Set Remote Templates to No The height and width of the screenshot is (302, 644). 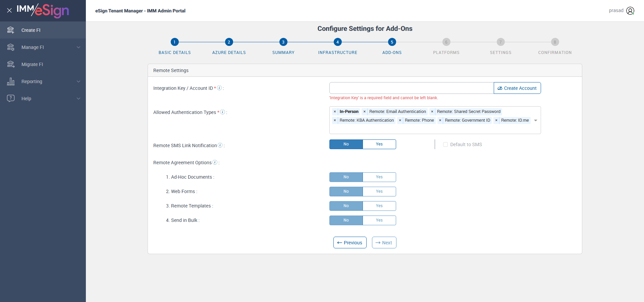pyautogui.click(x=346, y=206)
